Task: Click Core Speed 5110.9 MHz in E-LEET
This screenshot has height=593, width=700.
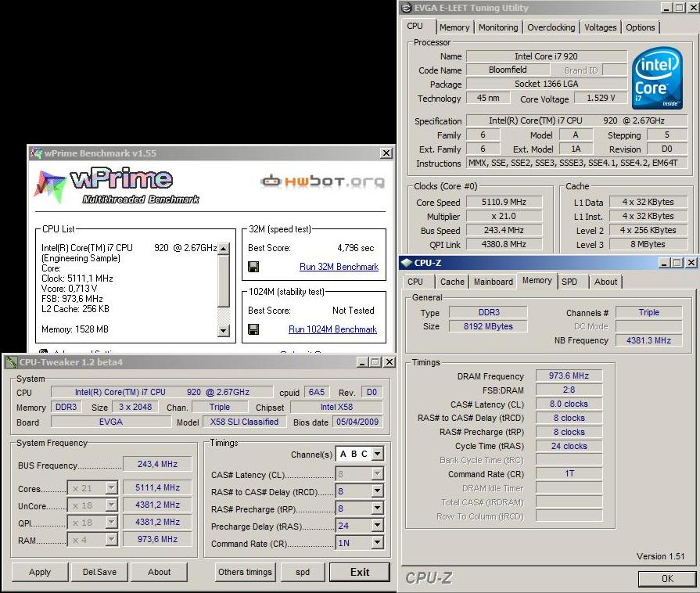Action: 504,202
